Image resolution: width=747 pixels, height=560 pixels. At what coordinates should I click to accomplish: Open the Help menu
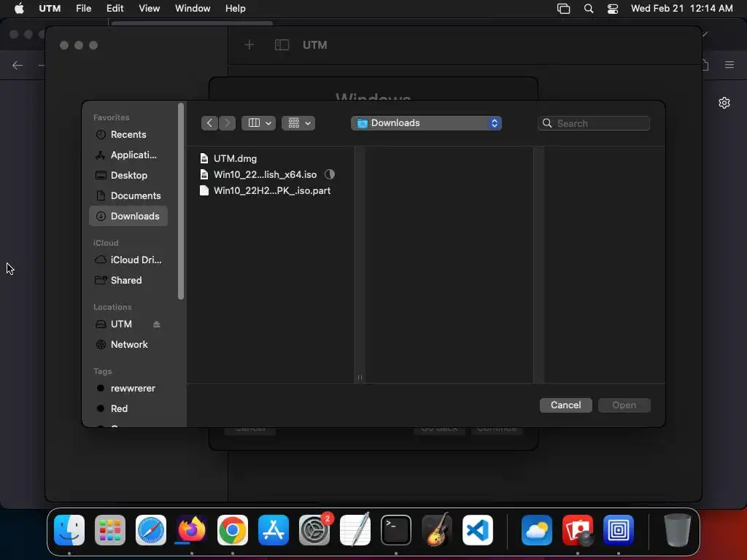[x=236, y=9]
